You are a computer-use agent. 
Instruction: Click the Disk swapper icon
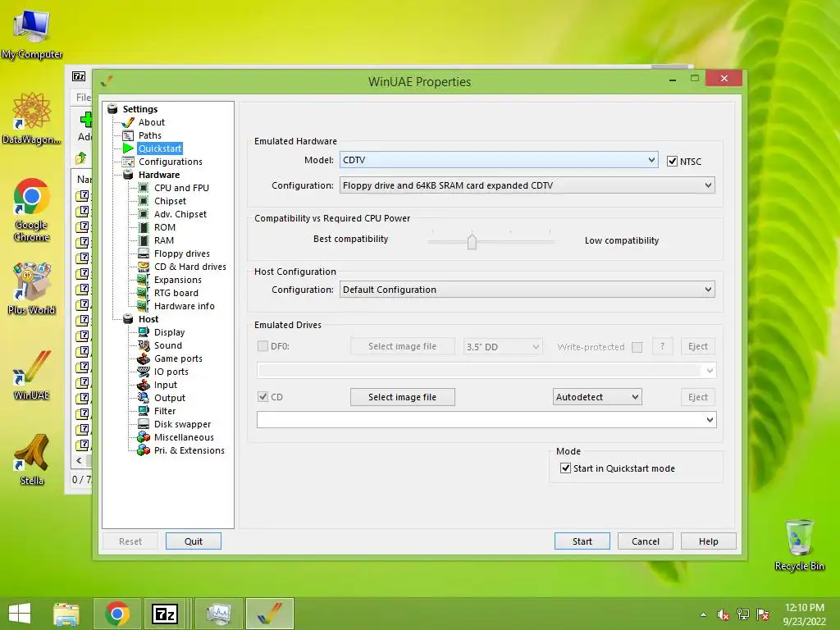(x=144, y=424)
